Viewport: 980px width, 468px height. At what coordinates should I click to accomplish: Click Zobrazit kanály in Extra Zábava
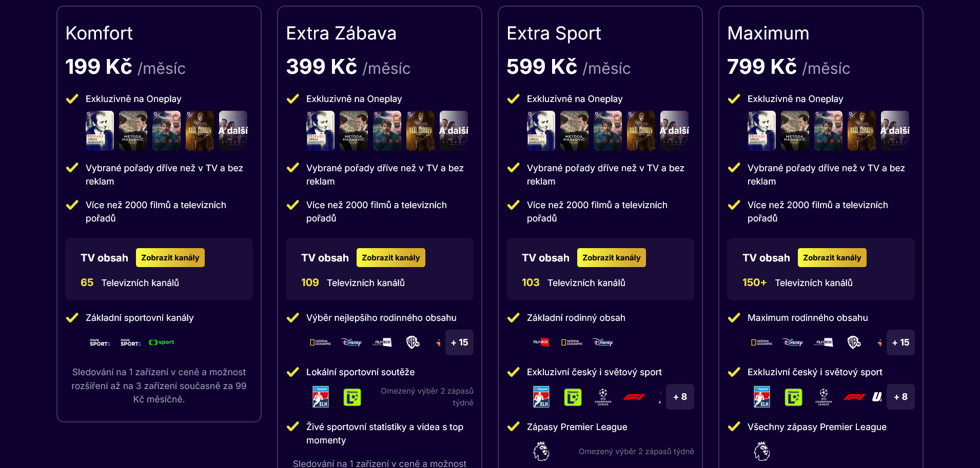click(390, 258)
